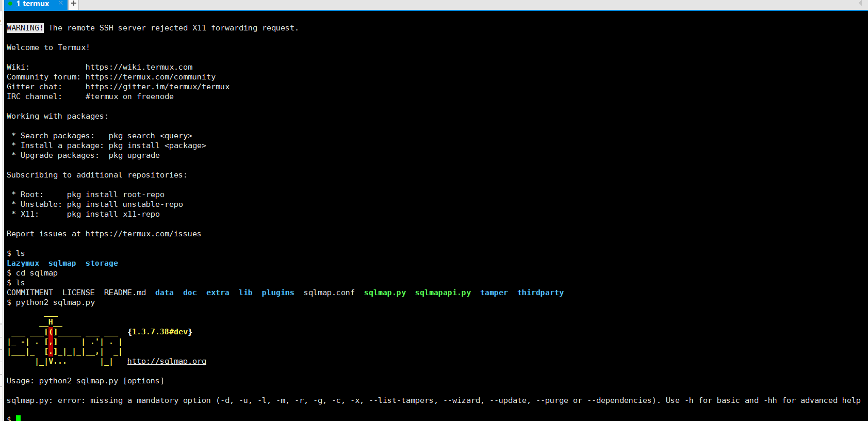The height and width of the screenshot is (421, 868).
Task: Click the 'extra' directory name
Action: point(218,293)
